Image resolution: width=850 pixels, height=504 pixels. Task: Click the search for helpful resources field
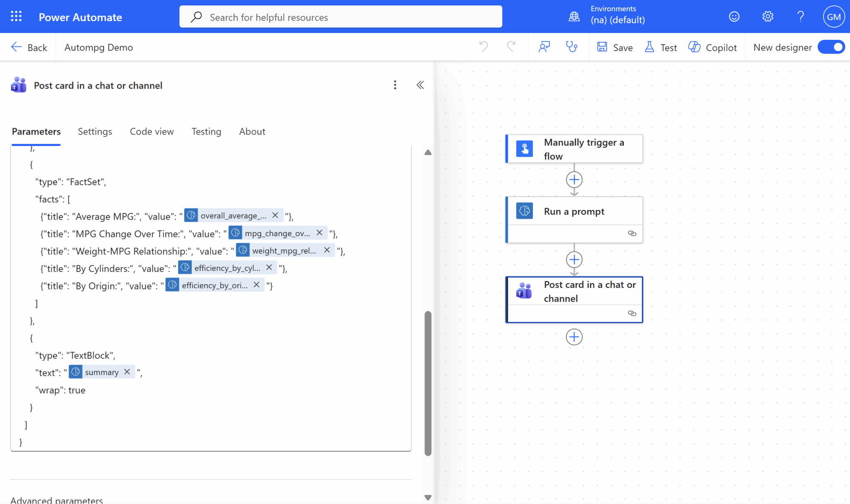pyautogui.click(x=340, y=17)
